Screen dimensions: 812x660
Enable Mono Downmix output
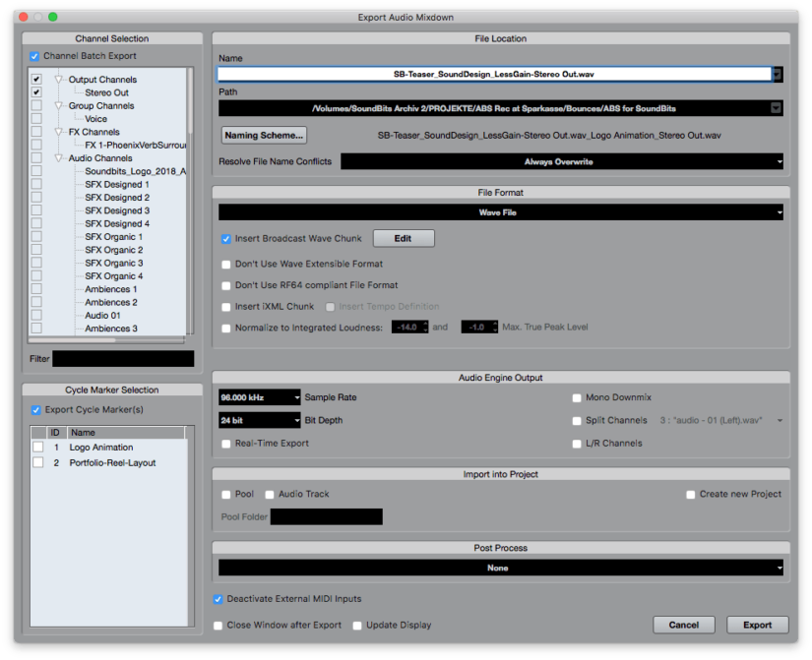577,396
